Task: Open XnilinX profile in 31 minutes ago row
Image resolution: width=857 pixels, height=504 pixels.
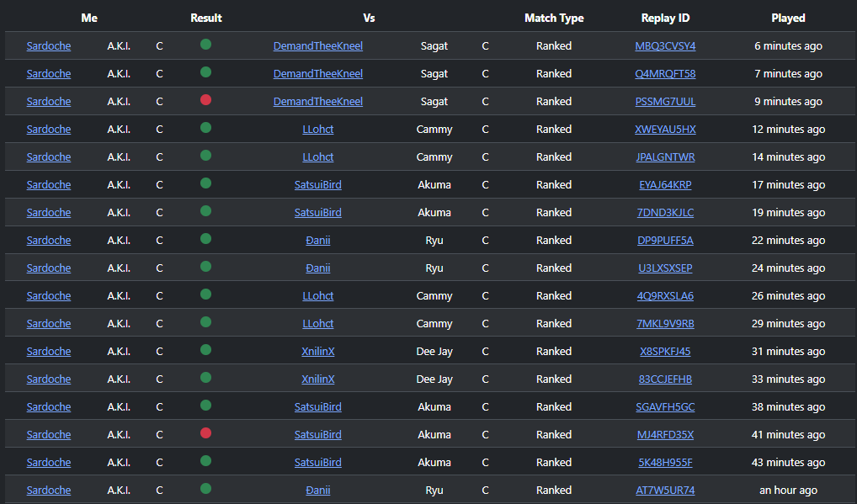Action: point(318,352)
